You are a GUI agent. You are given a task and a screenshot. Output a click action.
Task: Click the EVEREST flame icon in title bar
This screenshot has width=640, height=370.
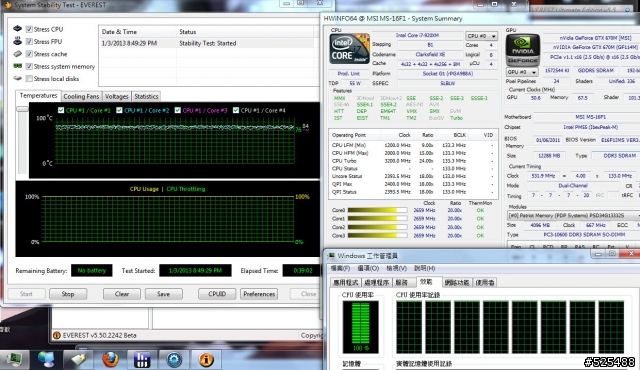[x=8, y=5]
